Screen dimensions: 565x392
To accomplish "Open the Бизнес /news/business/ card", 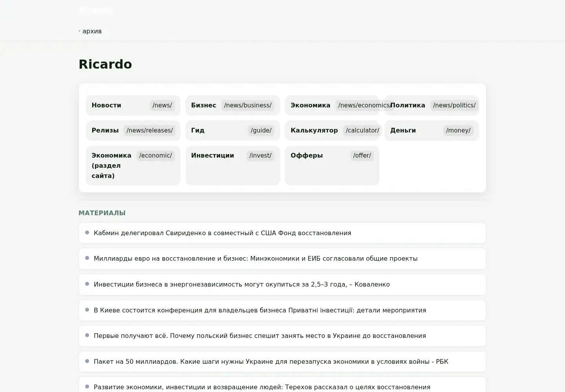I will (233, 105).
